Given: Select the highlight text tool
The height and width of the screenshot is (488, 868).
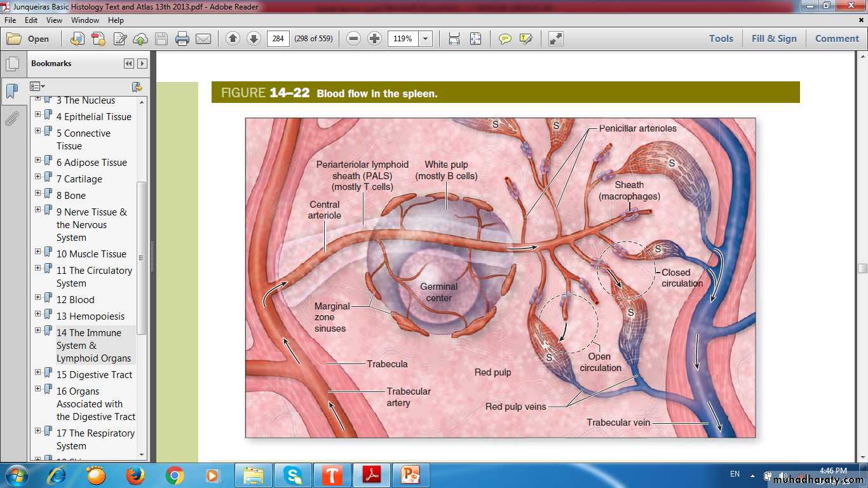Looking at the screenshot, I should [526, 39].
